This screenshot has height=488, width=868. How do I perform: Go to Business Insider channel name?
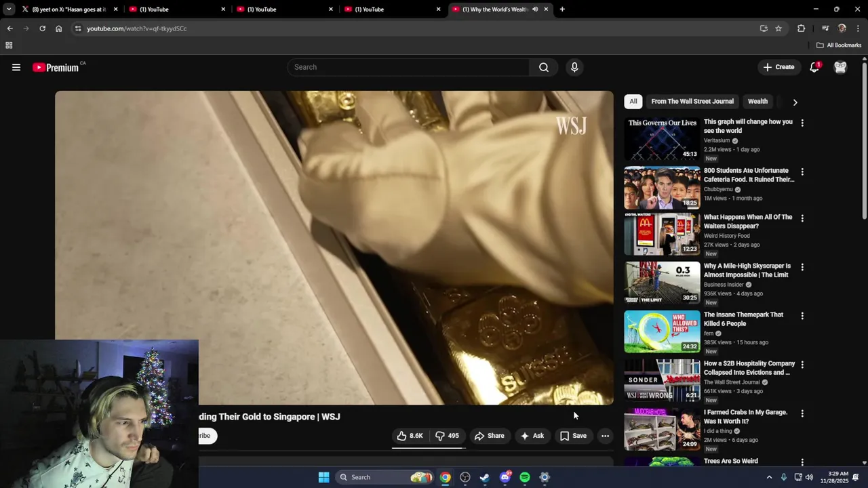pos(724,285)
